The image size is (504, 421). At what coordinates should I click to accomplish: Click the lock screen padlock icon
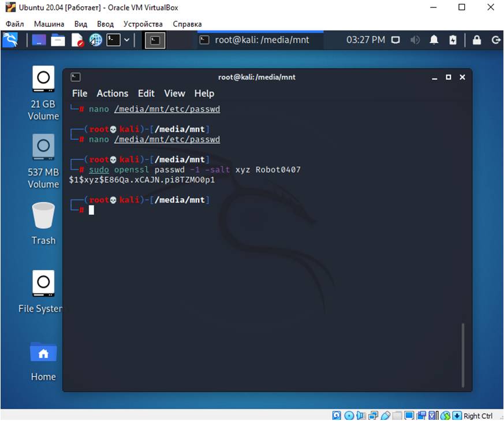pyautogui.click(x=477, y=40)
